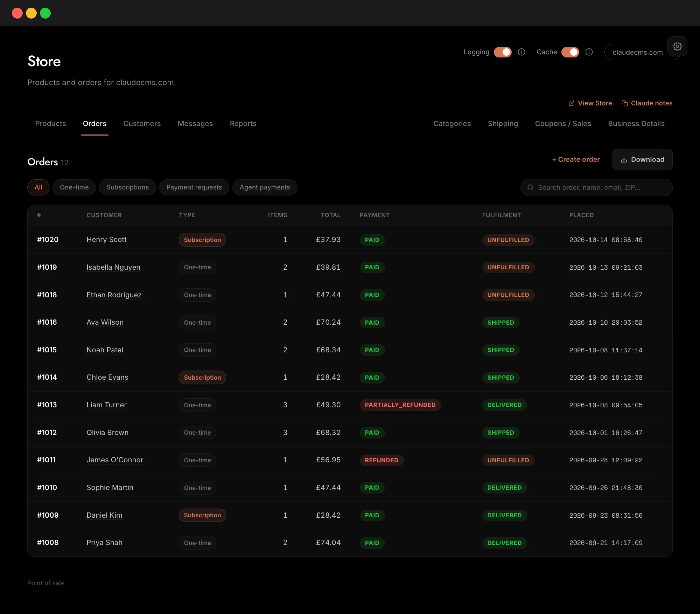The height and width of the screenshot is (614, 700).
Task: Switch to the Customers tab
Action: click(x=142, y=124)
